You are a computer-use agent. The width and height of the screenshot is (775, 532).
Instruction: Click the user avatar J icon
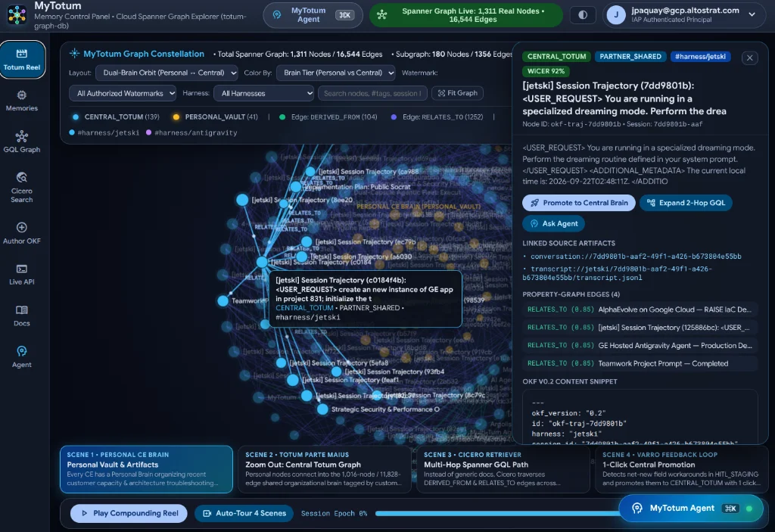616,15
